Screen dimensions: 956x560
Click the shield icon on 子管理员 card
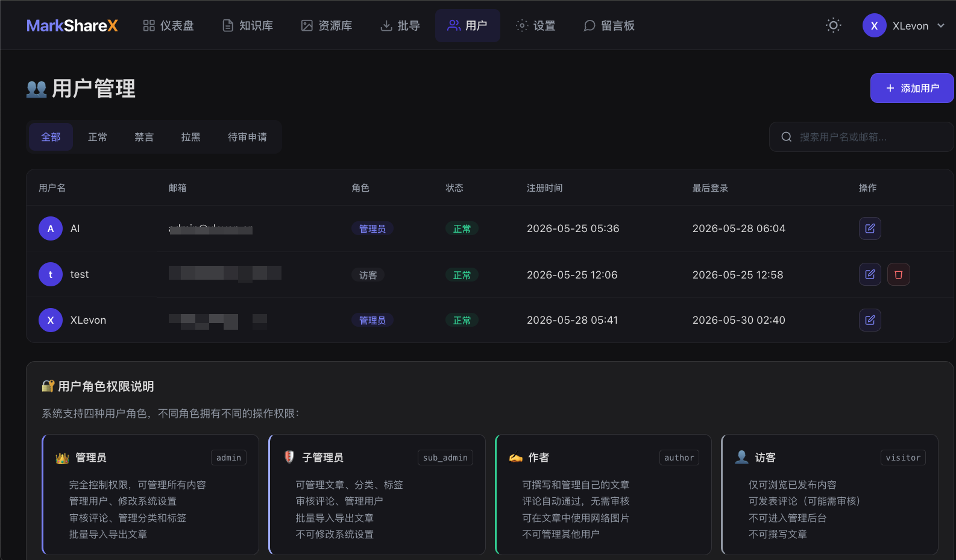[289, 457]
